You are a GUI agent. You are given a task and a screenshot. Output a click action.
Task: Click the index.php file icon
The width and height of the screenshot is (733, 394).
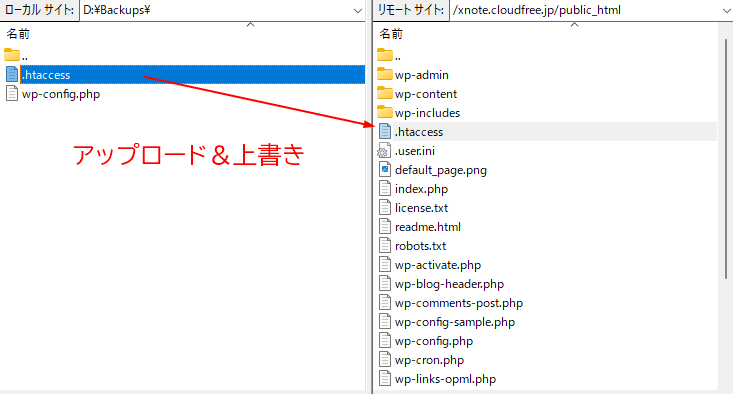click(x=385, y=188)
